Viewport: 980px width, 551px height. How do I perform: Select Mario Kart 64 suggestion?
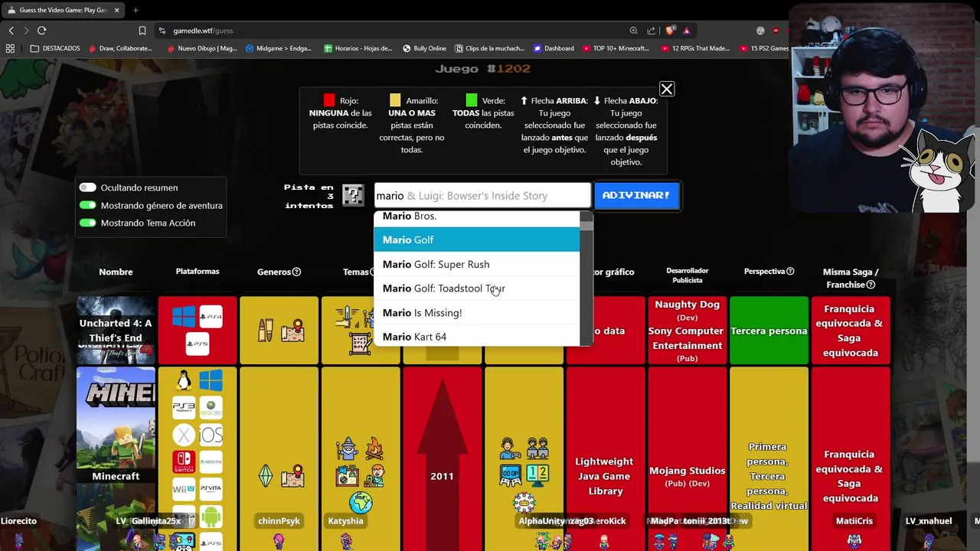click(476, 336)
